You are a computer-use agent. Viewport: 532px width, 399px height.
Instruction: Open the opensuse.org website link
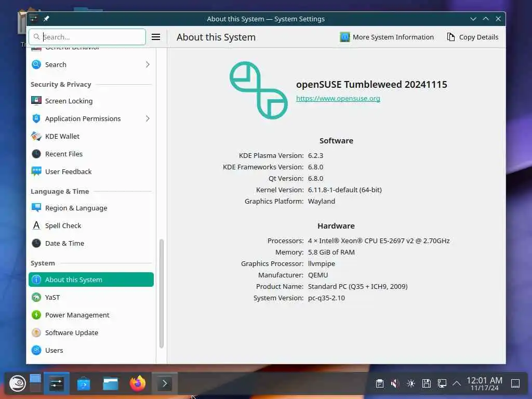click(x=338, y=98)
